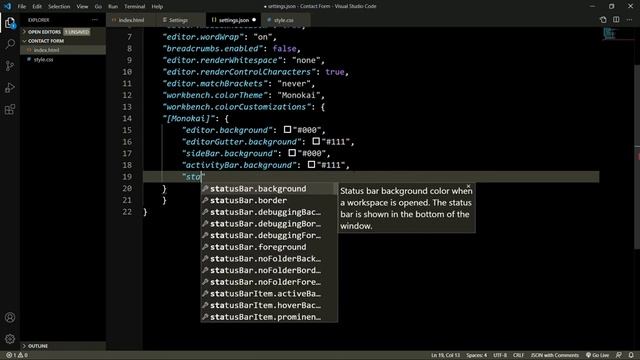Open the Go menu
The height and width of the screenshot is (360, 640).
98,7
